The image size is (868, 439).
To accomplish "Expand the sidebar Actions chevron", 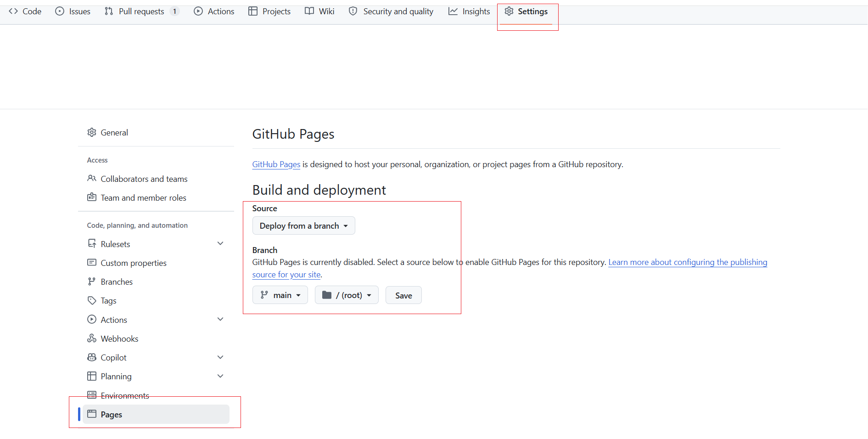I will tap(220, 320).
